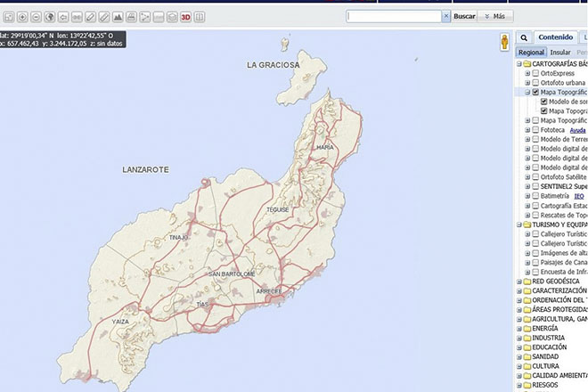Click inside the search text field
The width and height of the screenshot is (588, 392).
394,16
